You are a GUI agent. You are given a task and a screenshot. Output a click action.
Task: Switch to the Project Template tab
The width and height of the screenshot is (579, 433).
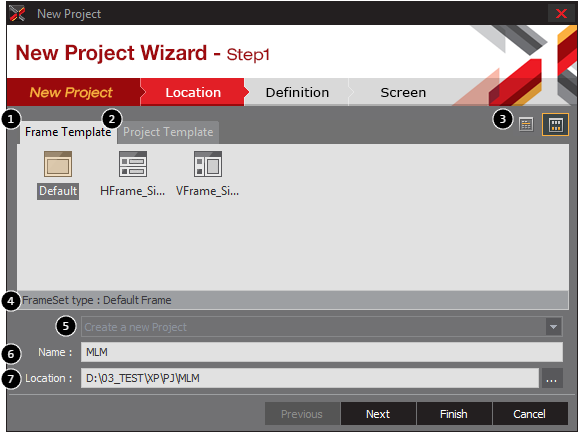[x=168, y=132]
